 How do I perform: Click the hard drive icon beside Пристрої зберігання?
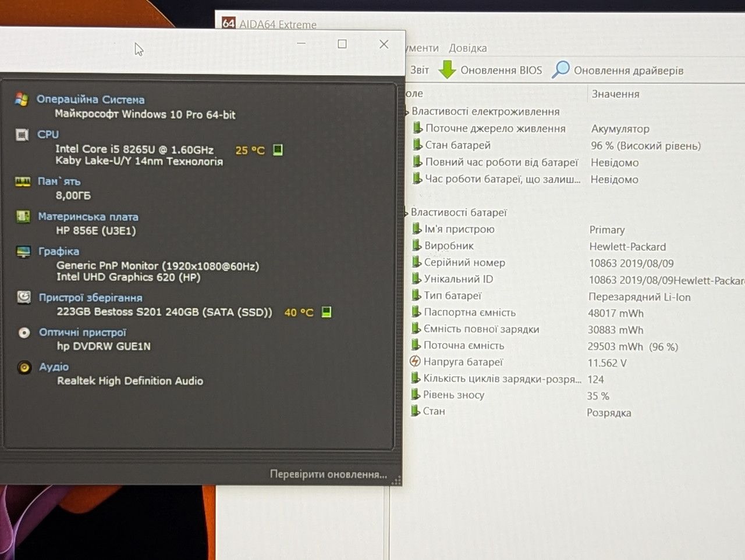24,297
